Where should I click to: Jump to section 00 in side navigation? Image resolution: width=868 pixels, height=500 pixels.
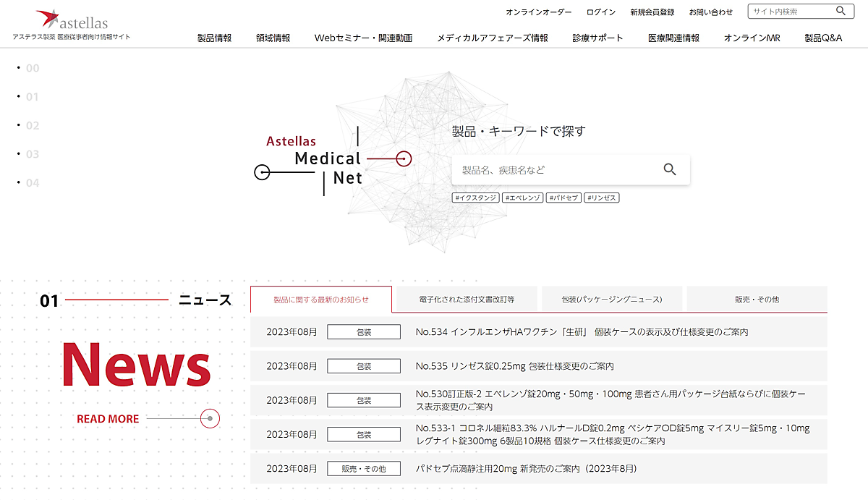coord(32,69)
